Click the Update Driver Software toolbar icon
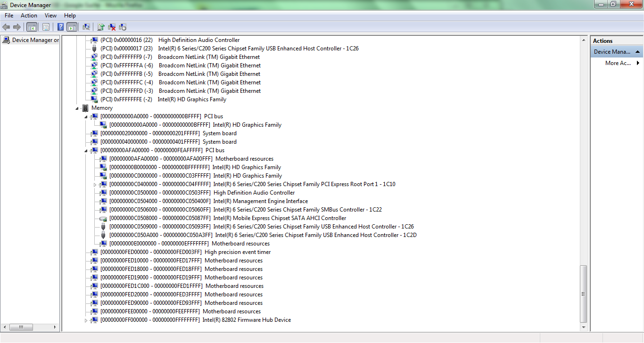The width and height of the screenshot is (644, 343). pos(101,27)
